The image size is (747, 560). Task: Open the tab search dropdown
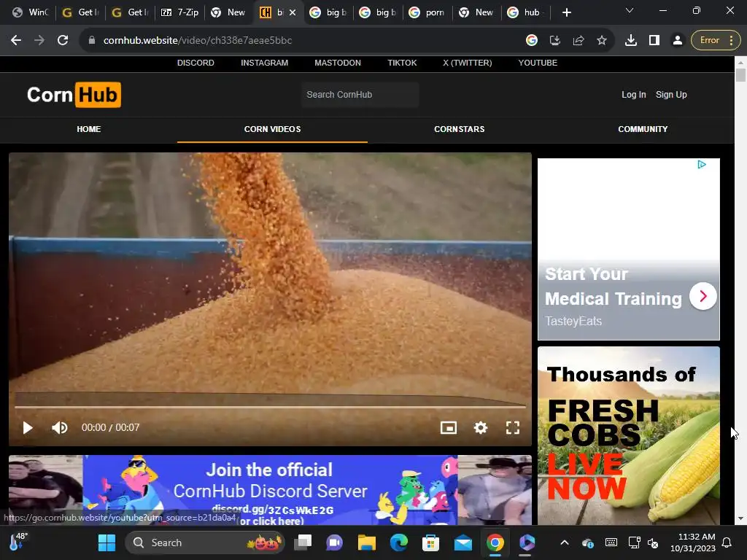pyautogui.click(x=630, y=10)
